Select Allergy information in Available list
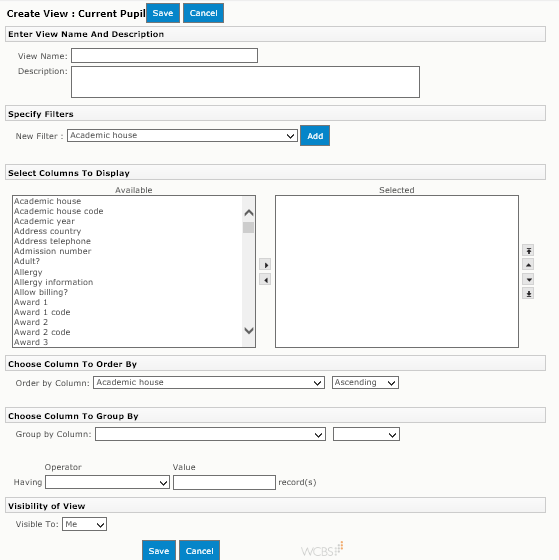Screen dimensions: 559x560 tap(54, 282)
